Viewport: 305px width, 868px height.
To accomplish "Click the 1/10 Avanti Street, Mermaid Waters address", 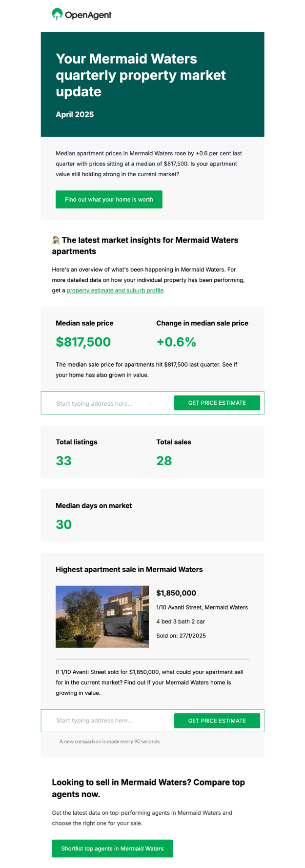I will [202, 607].
